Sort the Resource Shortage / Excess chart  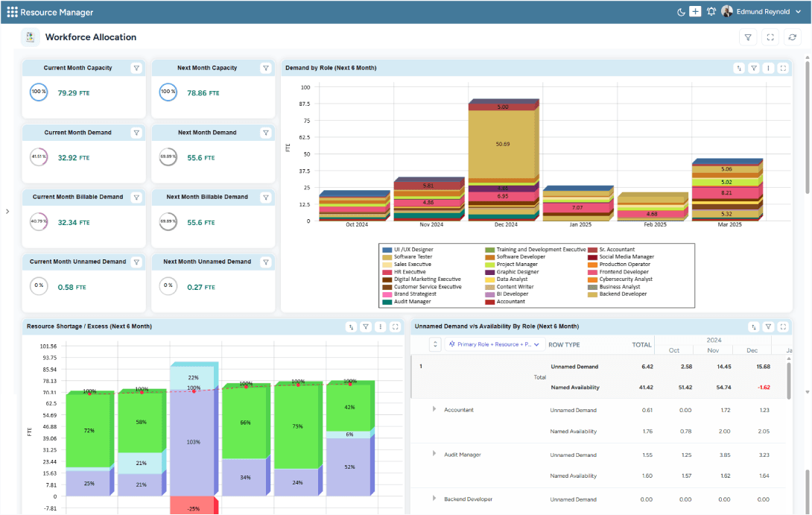(x=351, y=327)
